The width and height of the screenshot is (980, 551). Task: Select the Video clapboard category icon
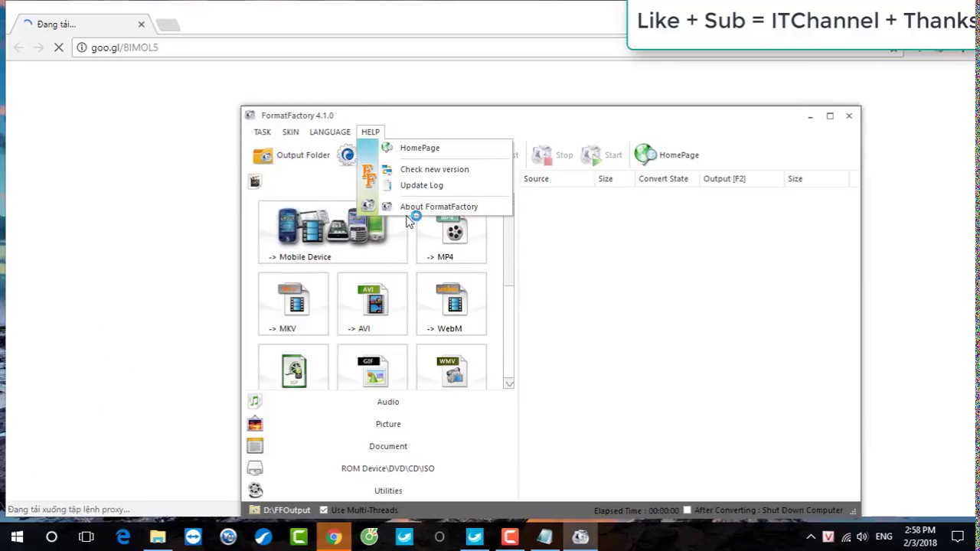click(x=255, y=181)
